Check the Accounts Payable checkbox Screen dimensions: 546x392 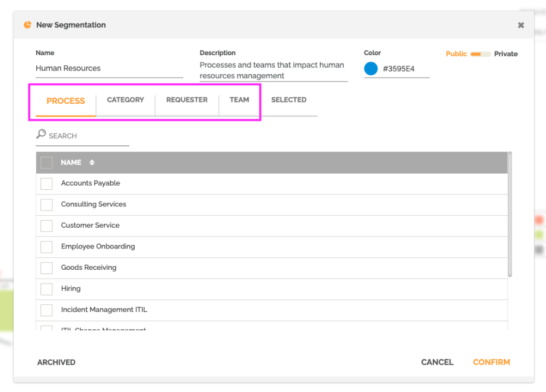click(x=46, y=184)
